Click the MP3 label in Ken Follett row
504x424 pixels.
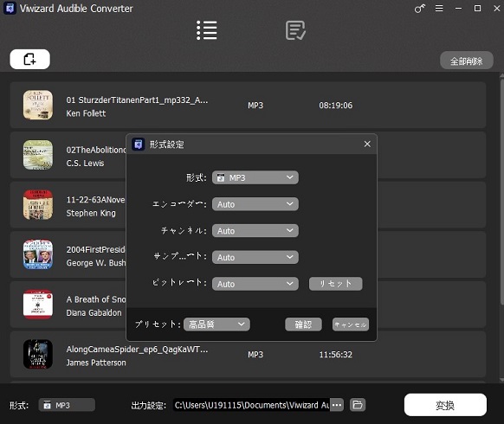[255, 106]
